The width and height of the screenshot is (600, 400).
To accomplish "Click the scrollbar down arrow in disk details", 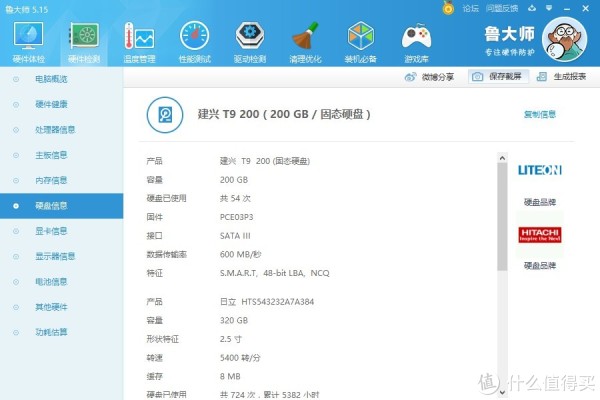I will click(x=502, y=392).
